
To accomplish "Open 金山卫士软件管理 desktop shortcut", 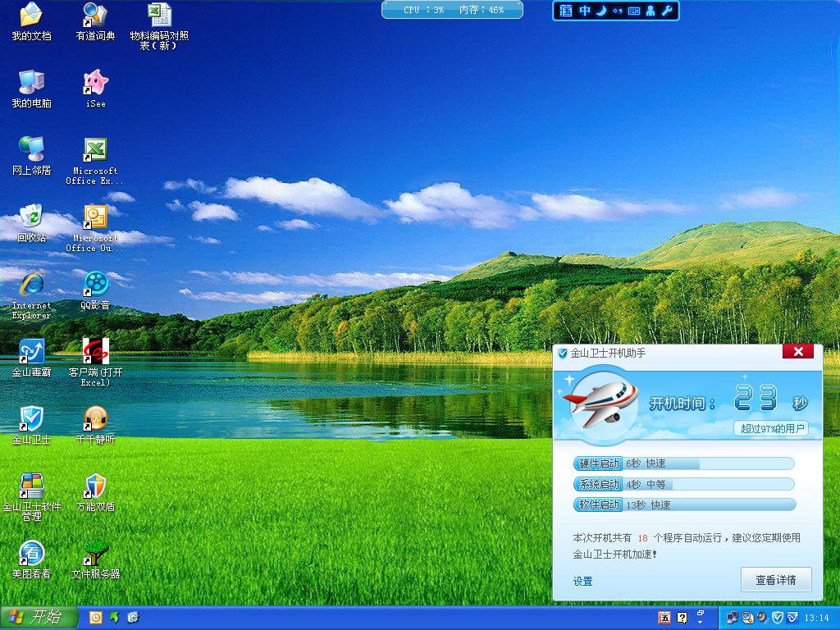I will coord(31,486).
